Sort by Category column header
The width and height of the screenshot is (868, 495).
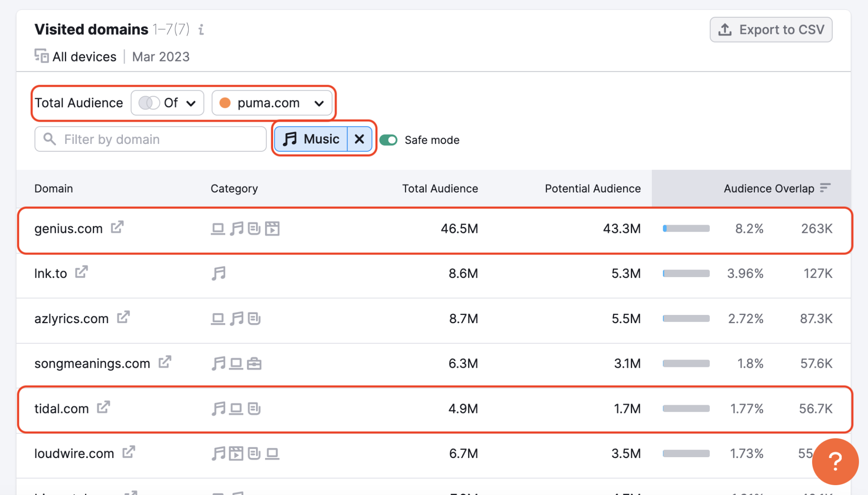point(234,189)
